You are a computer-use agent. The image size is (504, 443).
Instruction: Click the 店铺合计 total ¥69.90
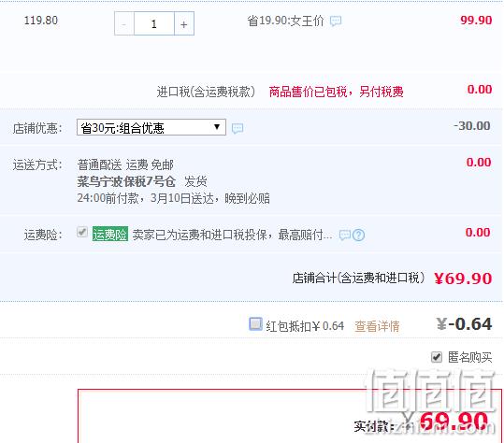[463, 279]
